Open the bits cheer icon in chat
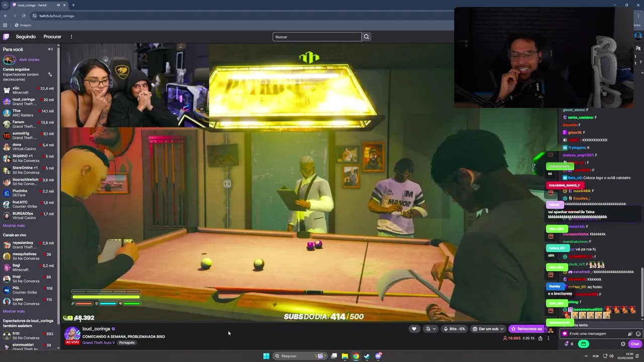644x362 pixels. [630, 334]
